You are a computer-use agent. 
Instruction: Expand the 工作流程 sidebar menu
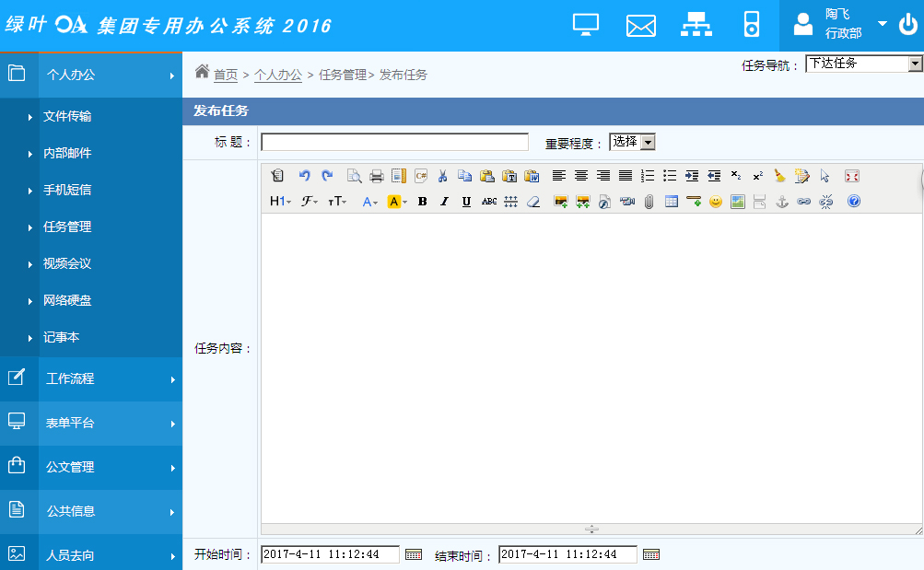pos(91,379)
